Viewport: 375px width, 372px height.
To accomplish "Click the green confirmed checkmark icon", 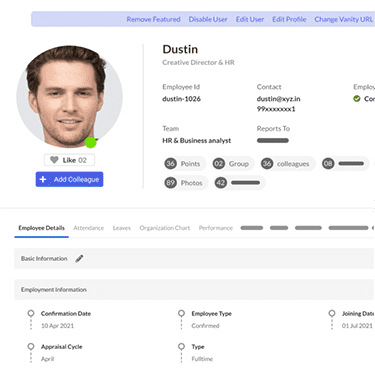I will pos(357,99).
